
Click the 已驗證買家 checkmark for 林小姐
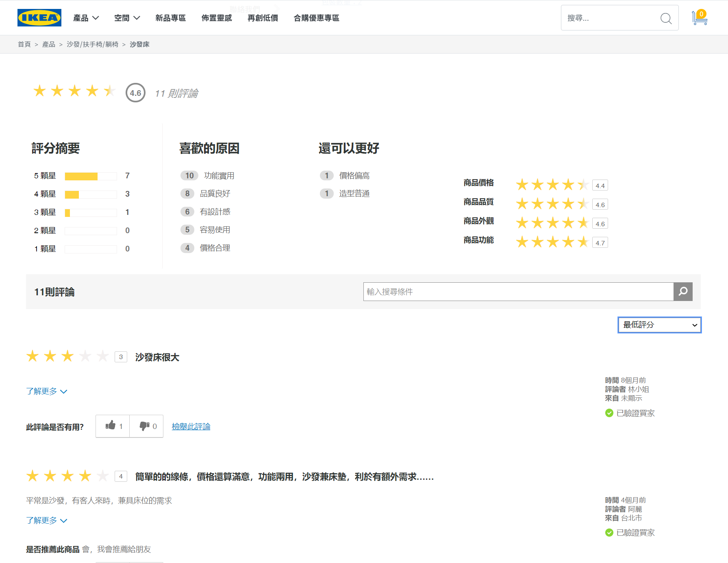(x=609, y=413)
